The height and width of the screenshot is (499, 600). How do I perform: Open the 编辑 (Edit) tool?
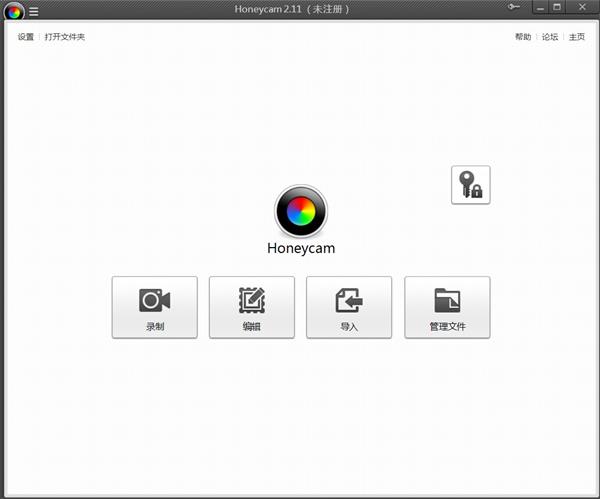coord(251,307)
